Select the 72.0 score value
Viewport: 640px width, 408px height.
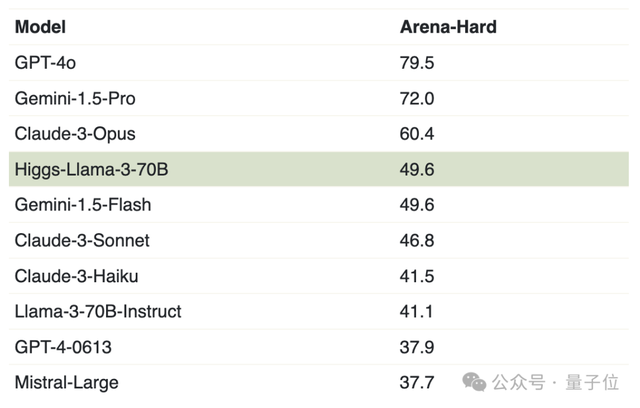pos(417,98)
